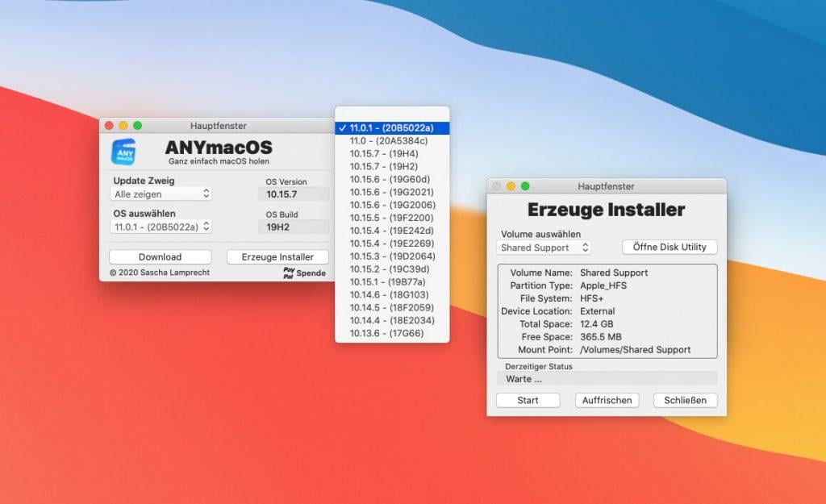Screen dimensions: 826x504
Task: Click the File System value HFS+
Action: tap(591, 298)
